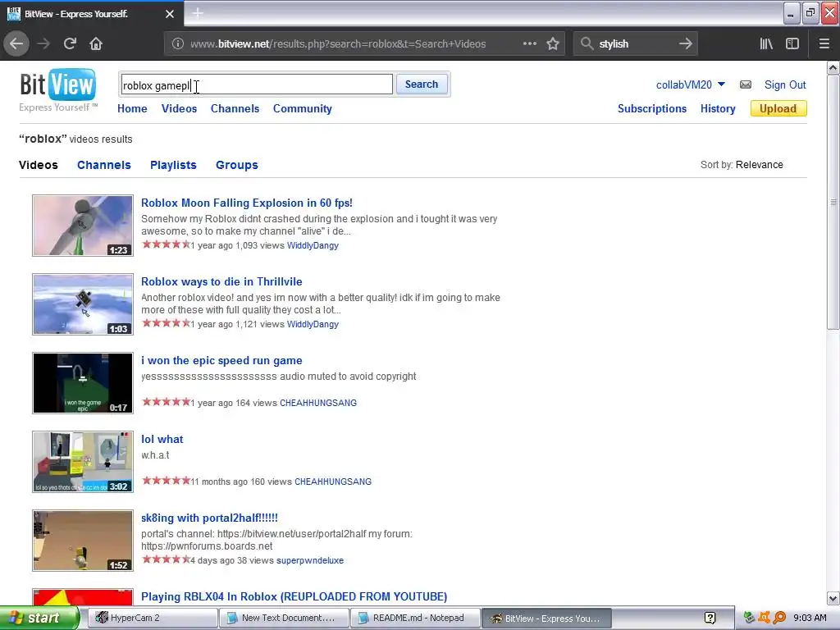The image size is (840, 630).
Task: Click star rating of lol what video
Action: 166,481
